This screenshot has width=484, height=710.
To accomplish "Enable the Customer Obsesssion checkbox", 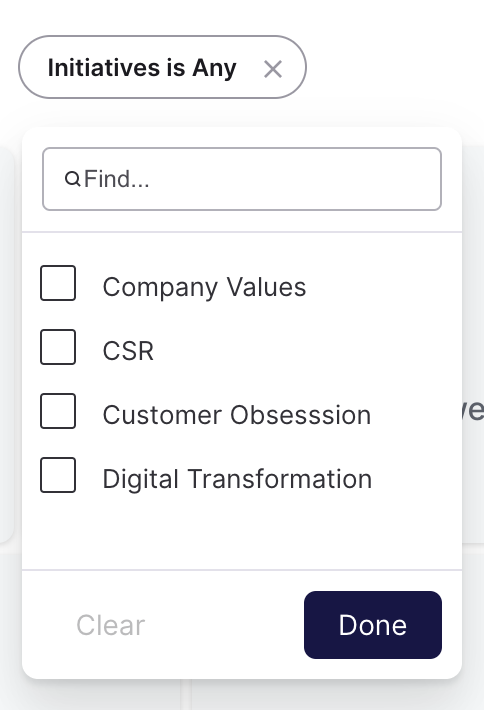I will point(58,411).
